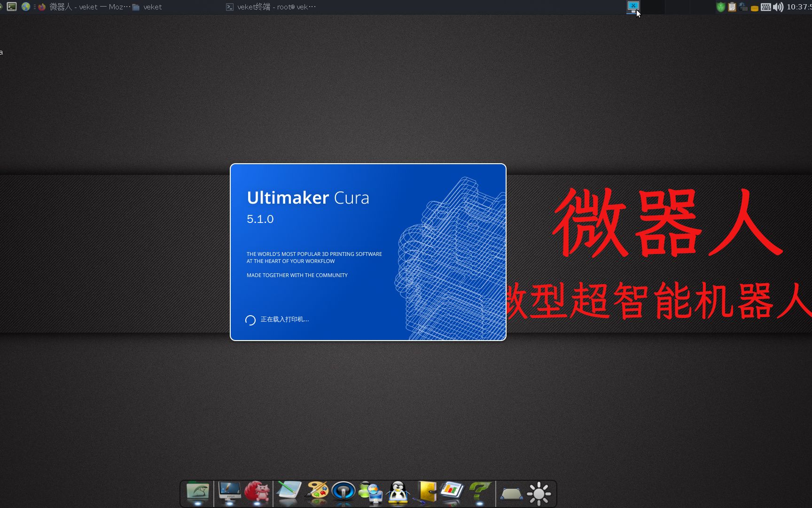Screen dimensions: 812x508
Task: Switch to the Firefox veket window in the taskbar
Action: [84, 7]
